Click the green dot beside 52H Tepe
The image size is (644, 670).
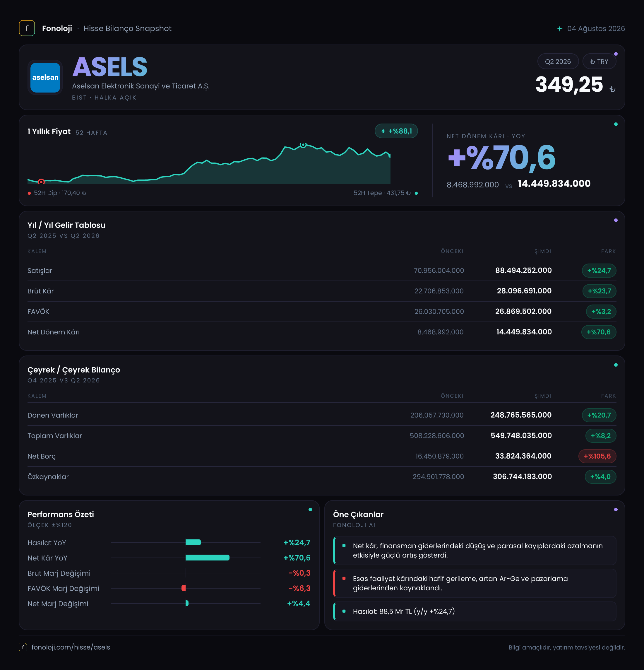point(416,193)
